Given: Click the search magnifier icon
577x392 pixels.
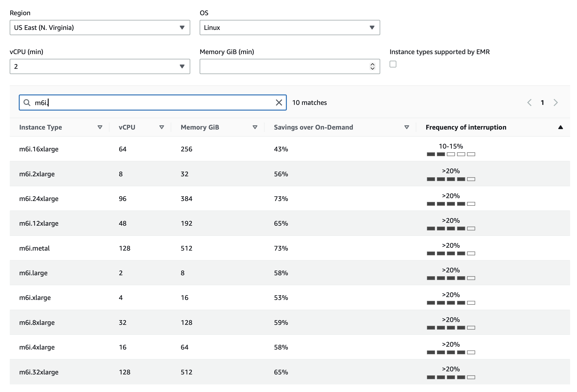Looking at the screenshot, I should 27,103.
